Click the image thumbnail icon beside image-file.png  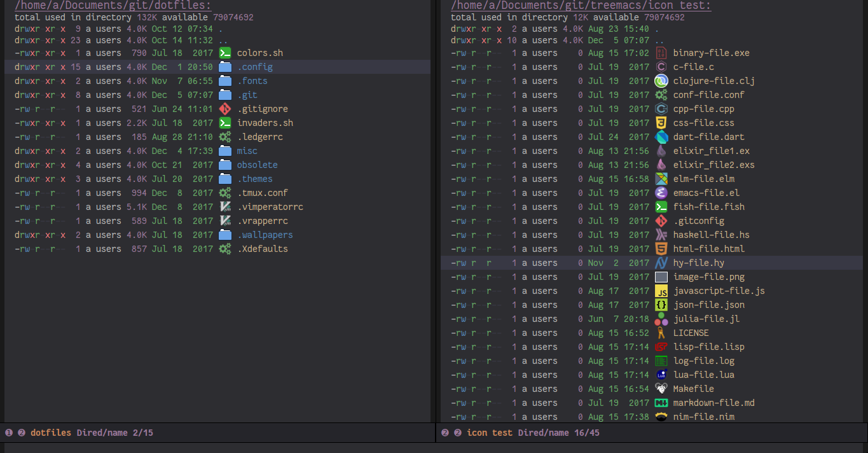tap(661, 277)
